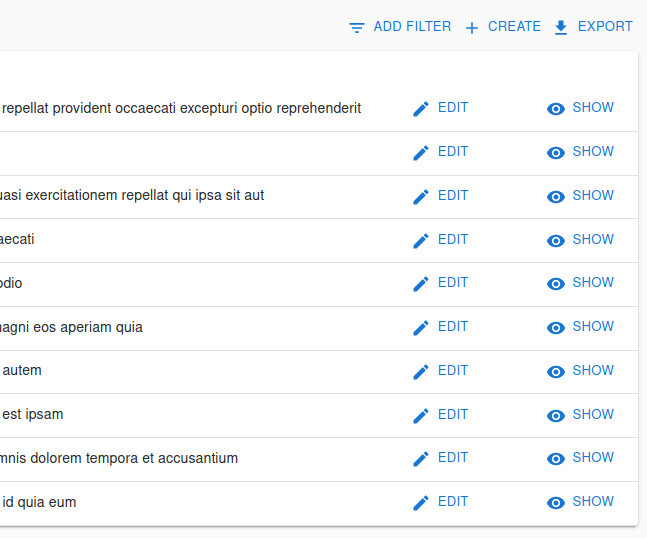The image size is (647, 538).
Task: Click the Export download icon
Action: [561, 28]
